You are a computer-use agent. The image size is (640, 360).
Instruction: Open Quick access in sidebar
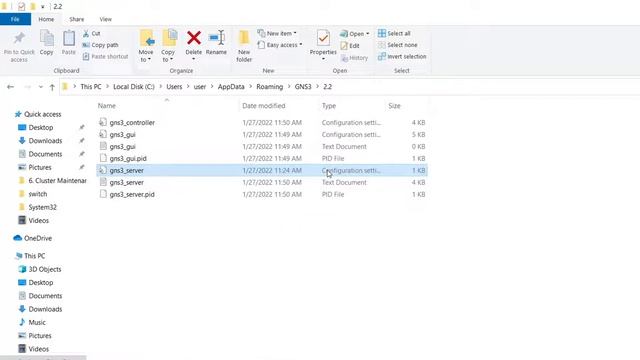click(x=42, y=114)
